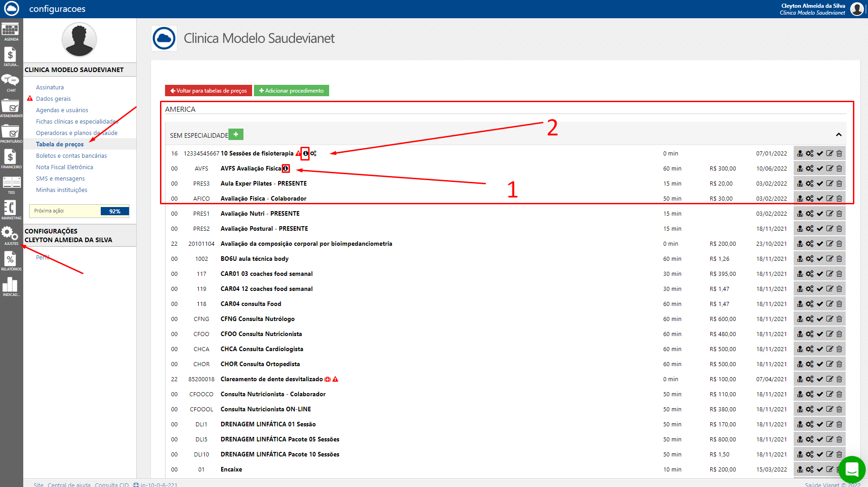Select SMS e mensagens
Screen dimensions: 868x487
point(60,178)
